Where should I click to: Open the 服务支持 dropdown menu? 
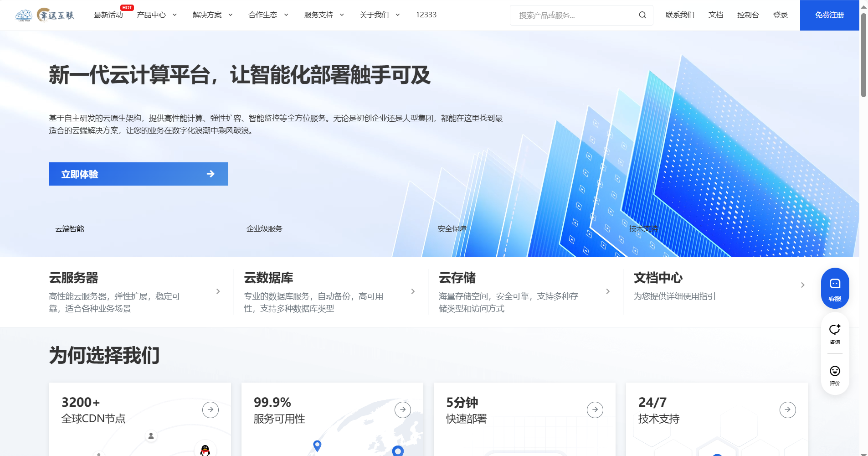324,15
